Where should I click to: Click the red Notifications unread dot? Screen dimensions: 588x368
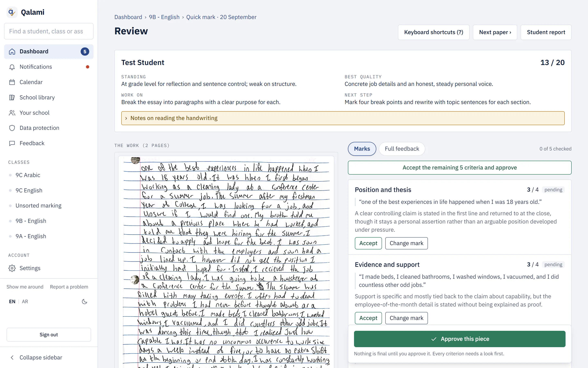point(87,67)
